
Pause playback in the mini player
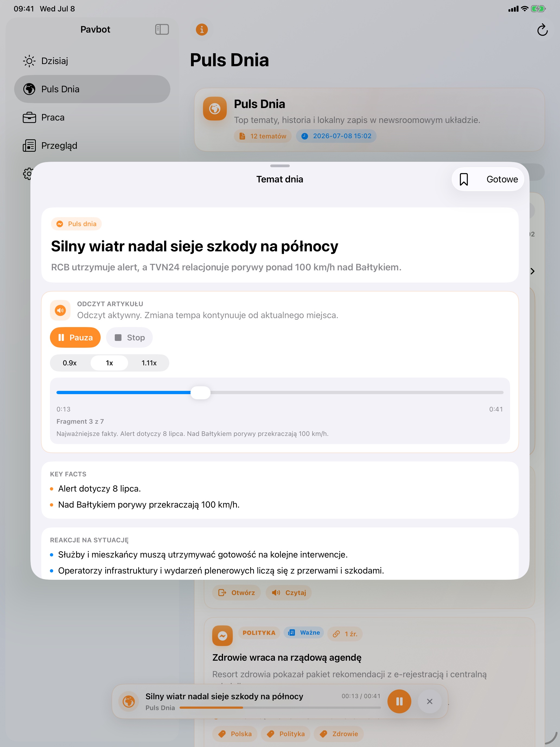[399, 701]
